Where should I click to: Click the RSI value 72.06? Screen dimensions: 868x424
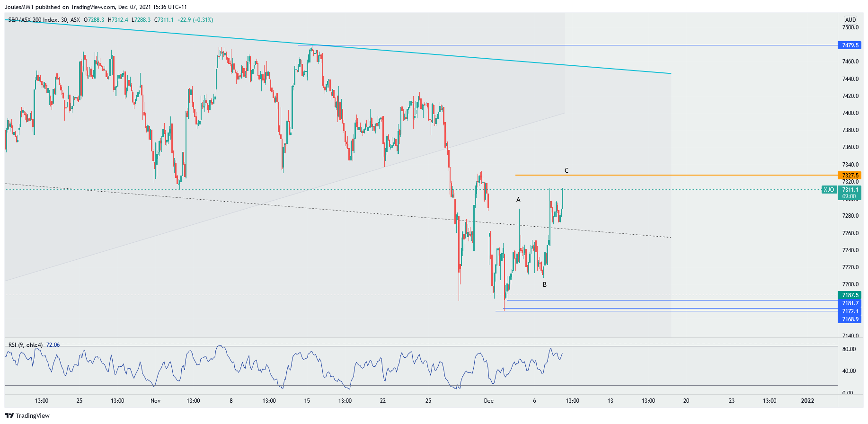pyautogui.click(x=53, y=345)
